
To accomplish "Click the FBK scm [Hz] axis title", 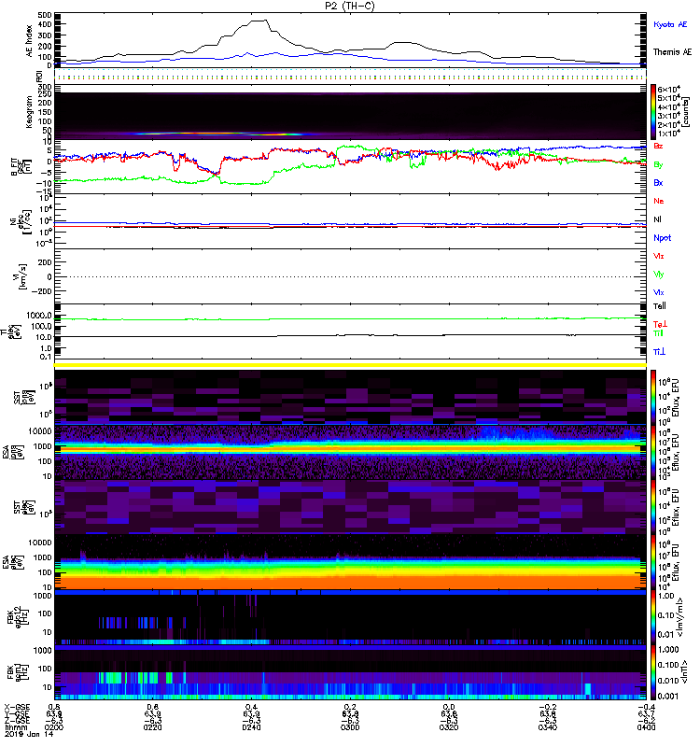I will click(17, 671).
